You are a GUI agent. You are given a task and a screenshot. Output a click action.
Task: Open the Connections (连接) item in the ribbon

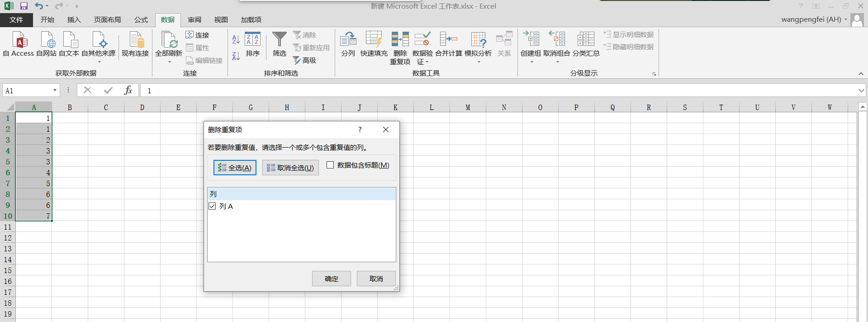click(x=198, y=35)
